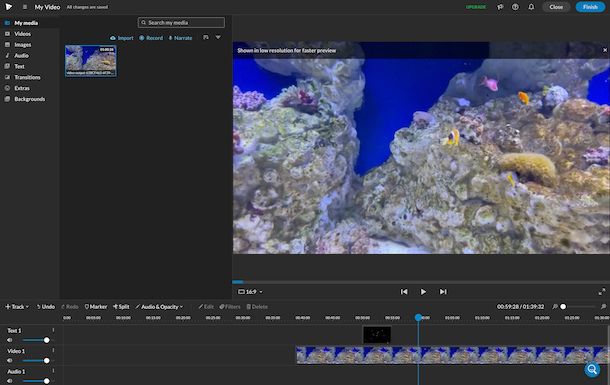The height and width of the screenshot is (385, 610).
Task: Select the black text clip on Text 1 track
Action: click(377, 335)
